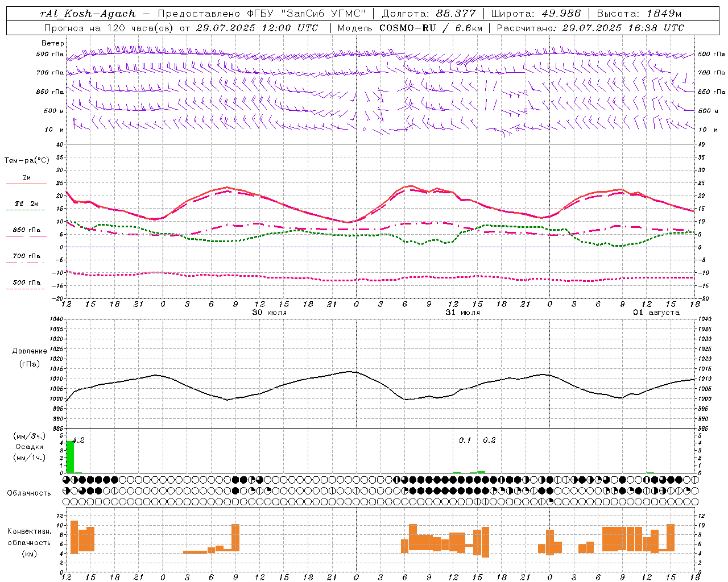
Task: Click the (мм/1ч.) precipitation unit label
Action: [30, 458]
